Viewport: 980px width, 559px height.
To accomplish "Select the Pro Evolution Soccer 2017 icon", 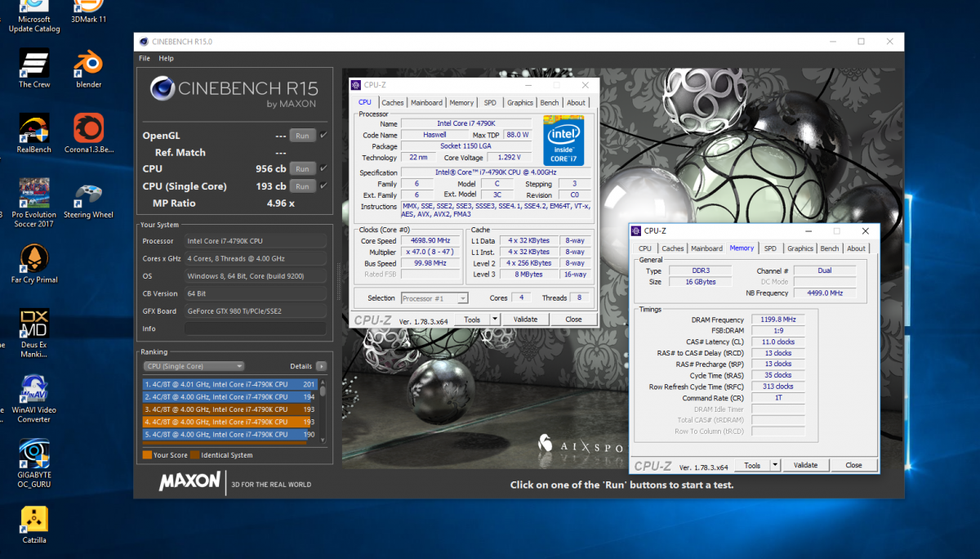I will (x=34, y=203).
